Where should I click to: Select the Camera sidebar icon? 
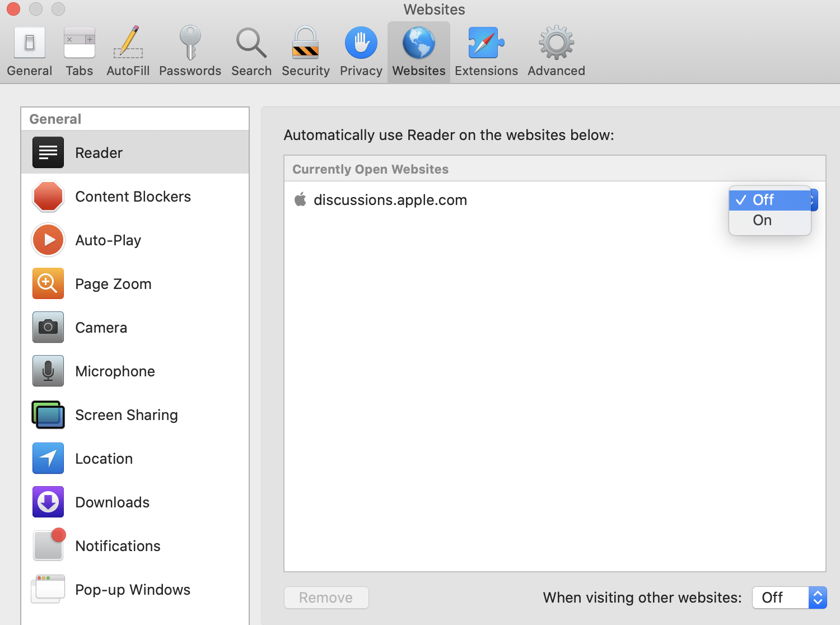(48, 328)
